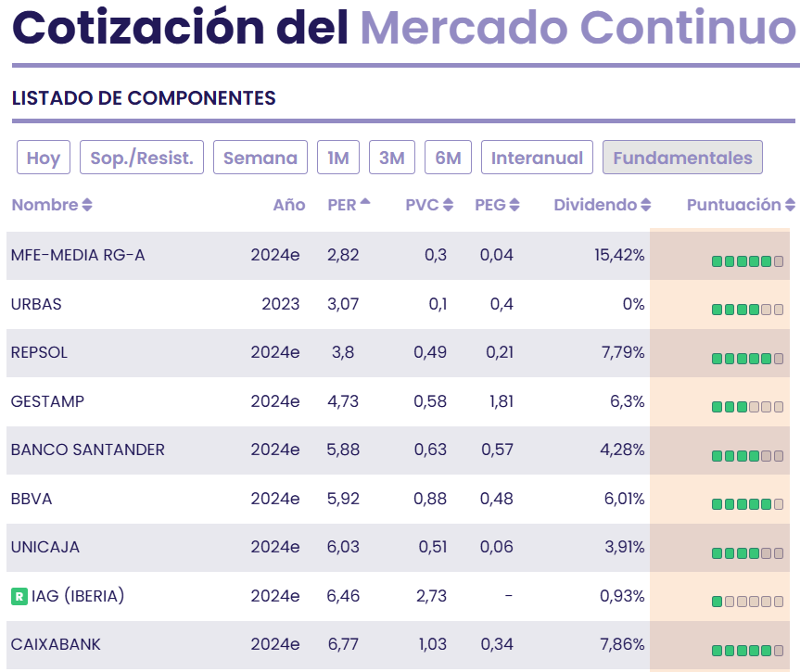Switch to 3M period tab
800x672 pixels.
coord(392,158)
